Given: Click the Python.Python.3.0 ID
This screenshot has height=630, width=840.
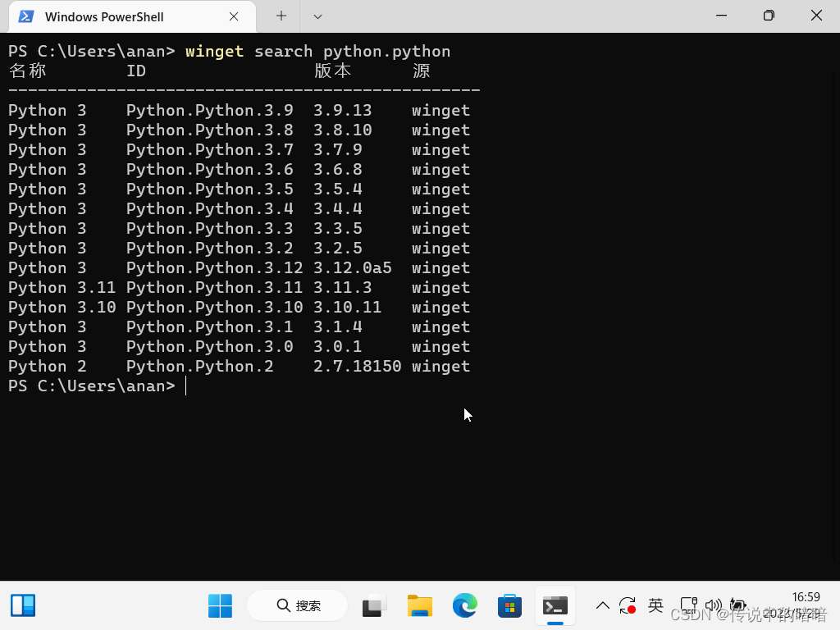Looking at the screenshot, I should pos(209,347).
